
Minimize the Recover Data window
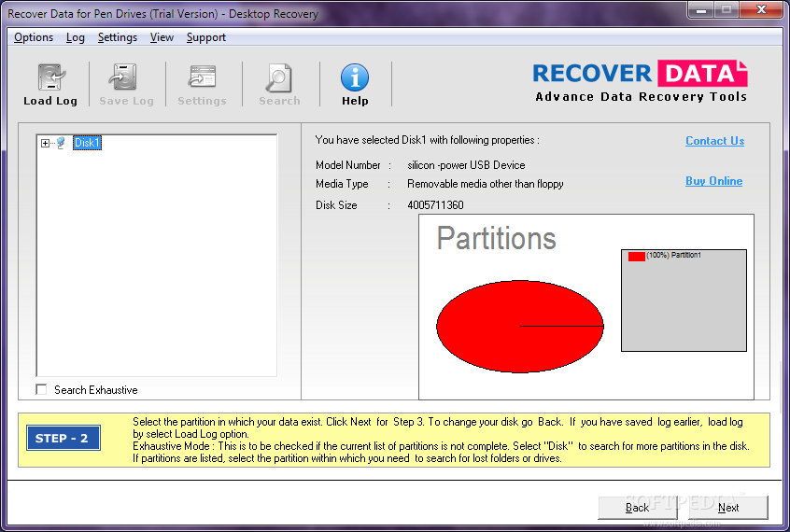pyautogui.click(x=701, y=9)
